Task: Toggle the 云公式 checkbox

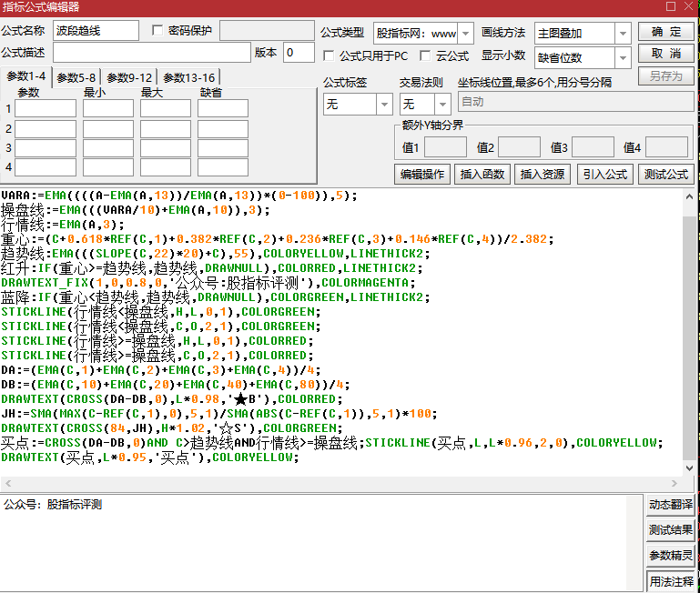Action: click(x=425, y=55)
